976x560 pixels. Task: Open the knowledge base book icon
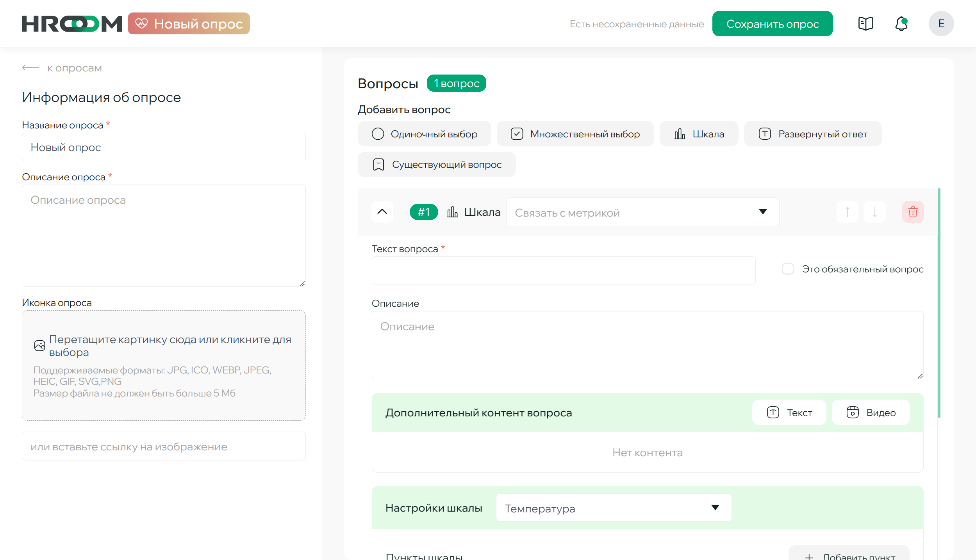[x=865, y=24]
